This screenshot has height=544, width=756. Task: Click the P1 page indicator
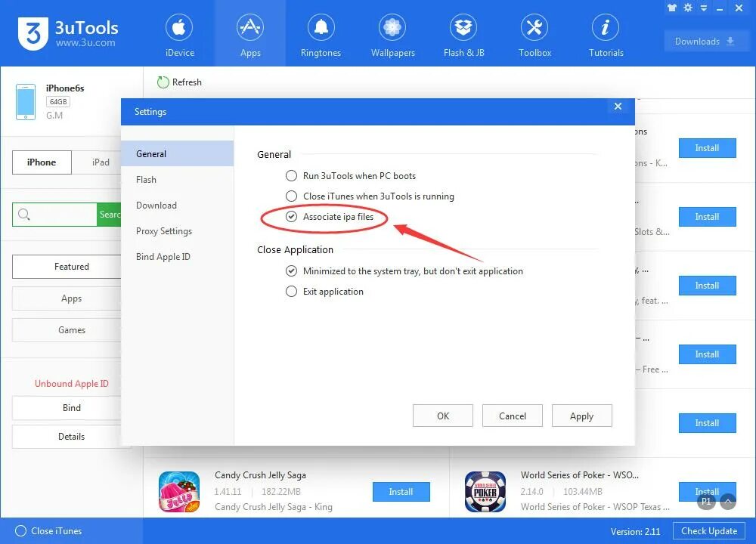(x=706, y=501)
